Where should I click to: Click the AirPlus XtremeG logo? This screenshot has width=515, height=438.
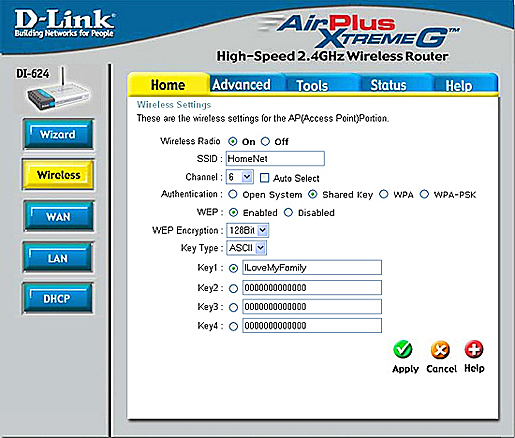[x=360, y=31]
